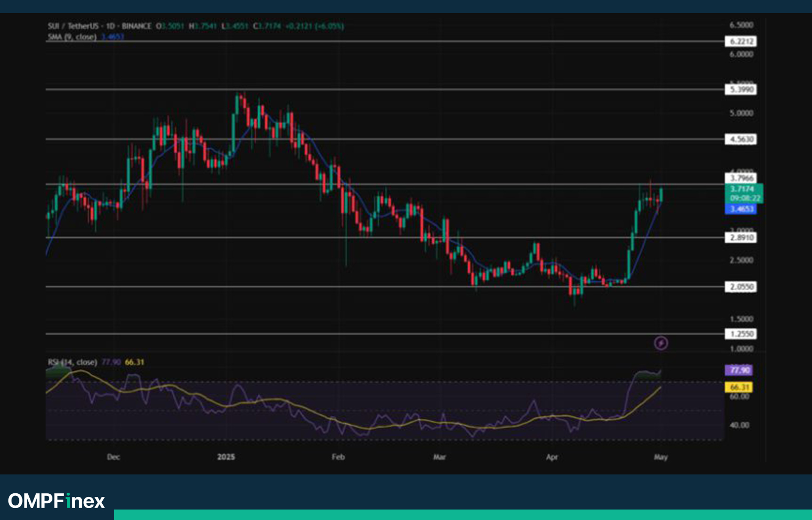Click the May label on time axis
The image size is (812, 520).
click(661, 457)
